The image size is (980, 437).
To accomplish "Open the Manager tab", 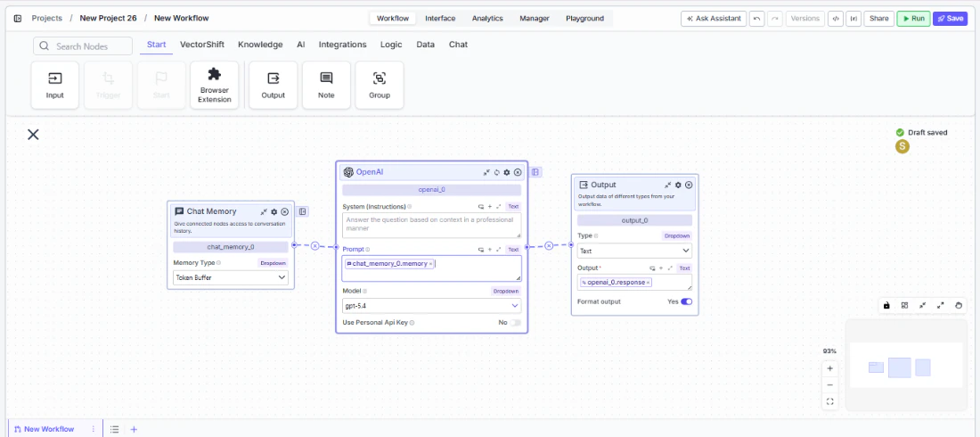I will tap(535, 18).
